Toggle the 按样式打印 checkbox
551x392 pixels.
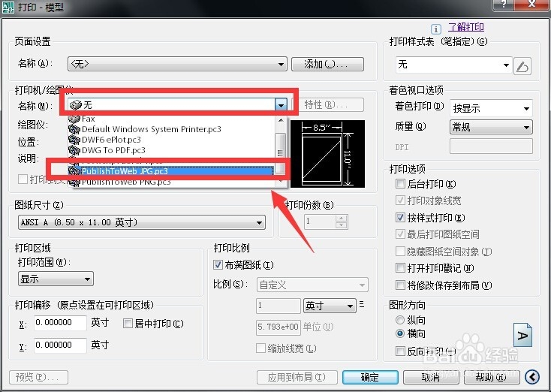[400, 217]
